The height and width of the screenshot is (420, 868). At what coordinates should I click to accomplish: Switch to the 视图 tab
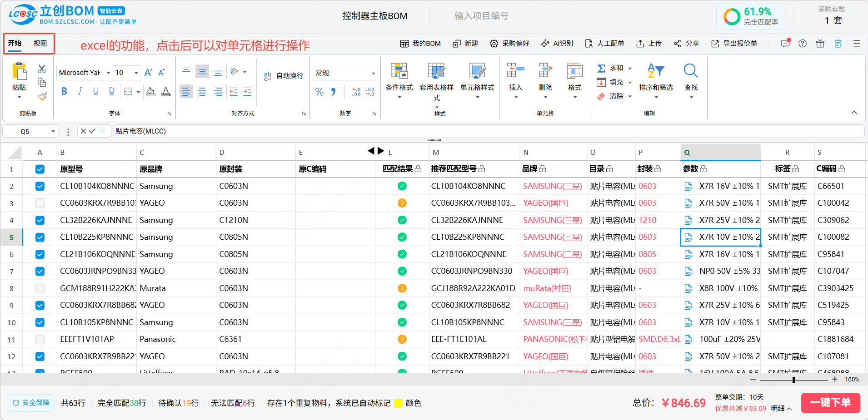point(40,44)
